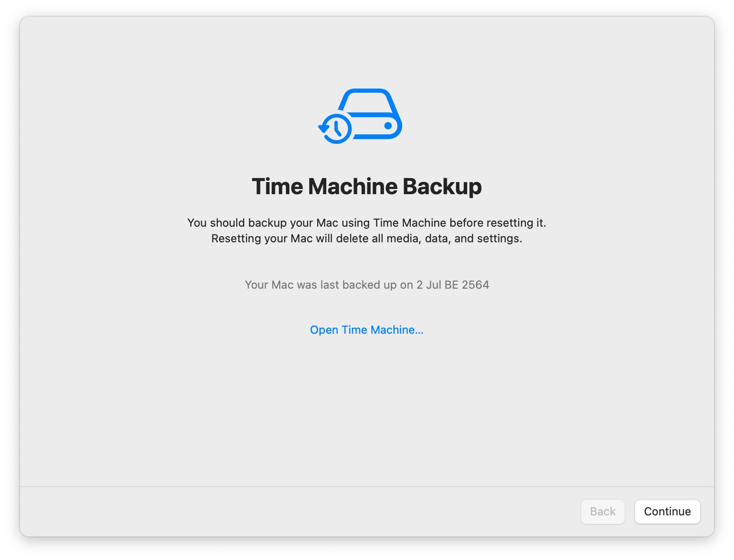The height and width of the screenshot is (560, 734).
Task: Click the word "Machine" in the heading
Action: tap(353, 186)
